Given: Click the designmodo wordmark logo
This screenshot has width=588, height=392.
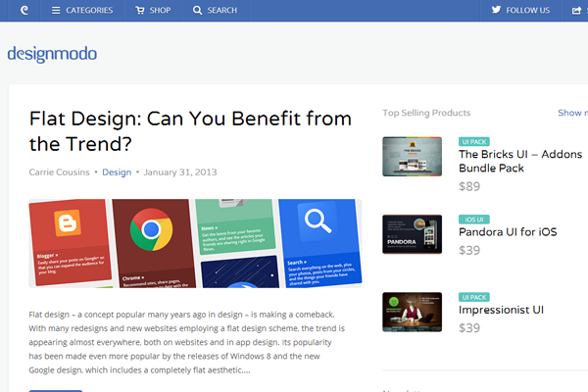Looking at the screenshot, I should [52, 54].
